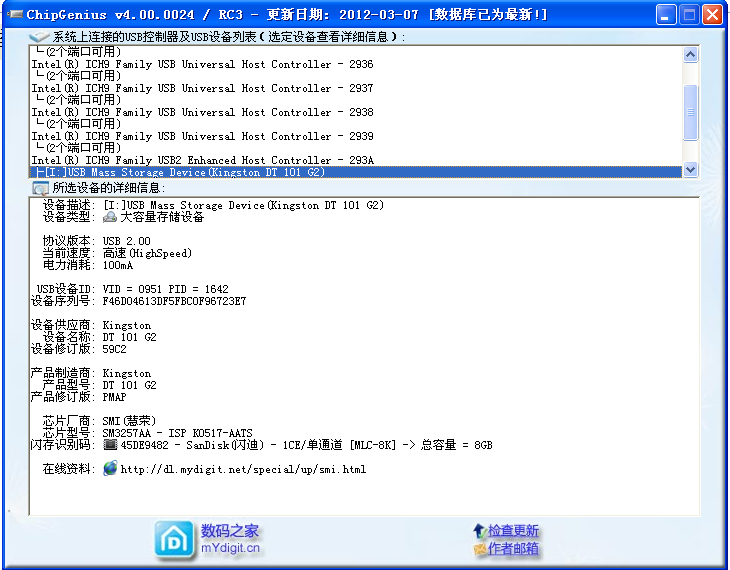
Task: Select the Universal Host Controller 2938 entry
Action: [202, 112]
